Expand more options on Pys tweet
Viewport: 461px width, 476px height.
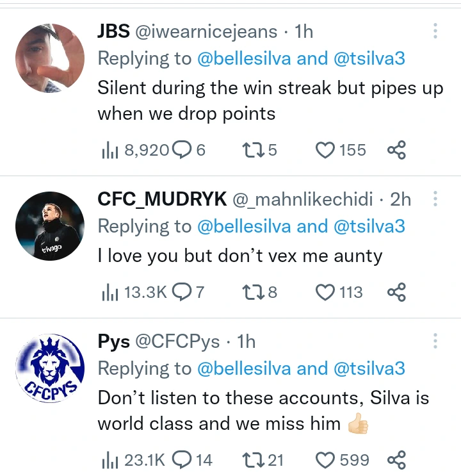point(435,341)
